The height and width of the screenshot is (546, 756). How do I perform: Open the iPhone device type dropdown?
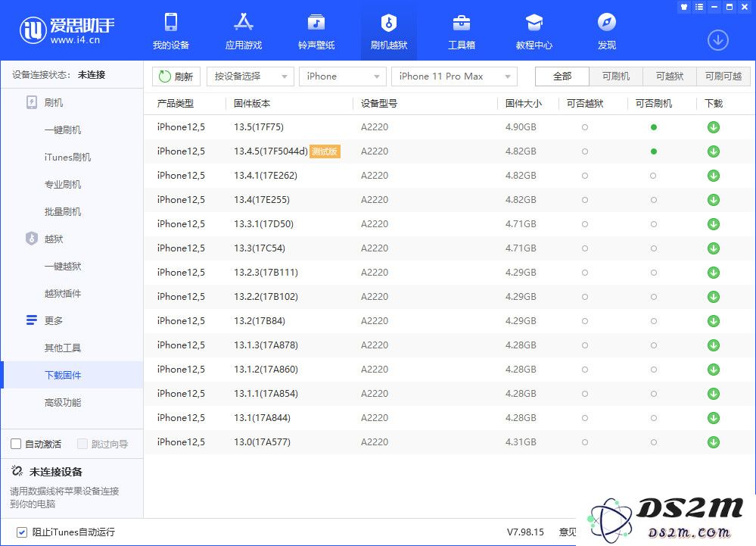[x=342, y=76]
